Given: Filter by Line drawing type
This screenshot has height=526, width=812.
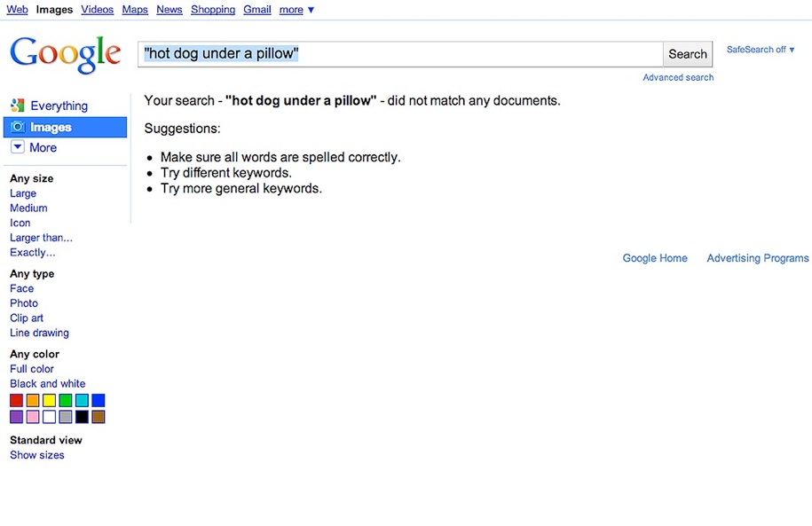Looking at the screenshot, I should point(39,333).
